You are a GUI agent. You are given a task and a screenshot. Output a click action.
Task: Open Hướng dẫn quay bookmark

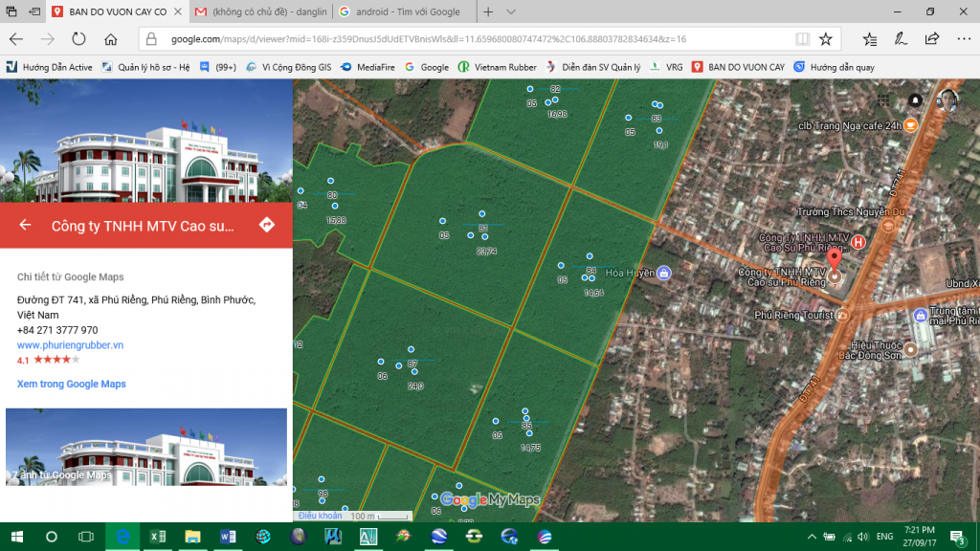[x=835, y=68]
